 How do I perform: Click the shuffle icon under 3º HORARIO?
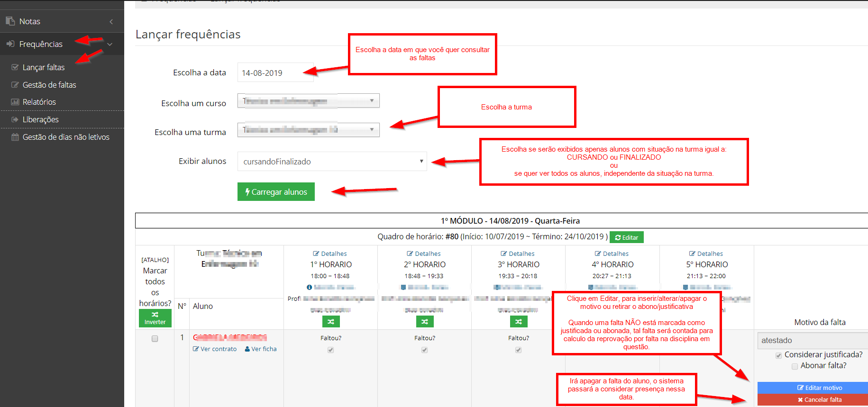(518, 322)
